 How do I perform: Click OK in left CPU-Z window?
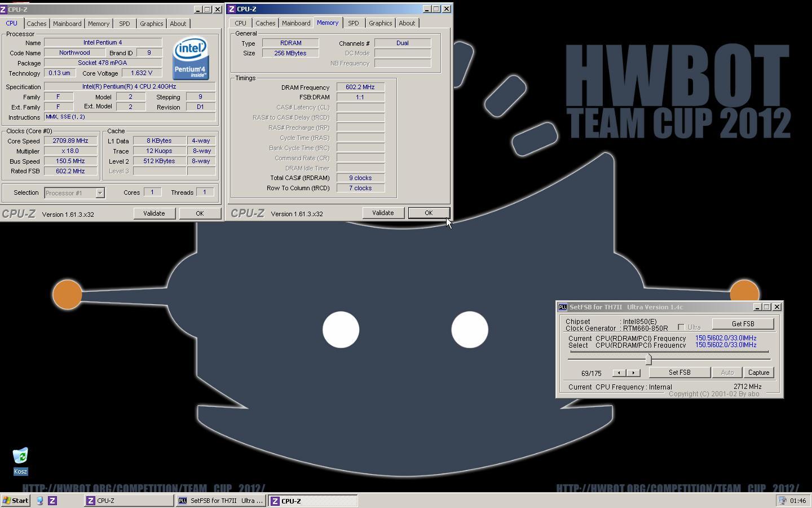click(200, 213)
